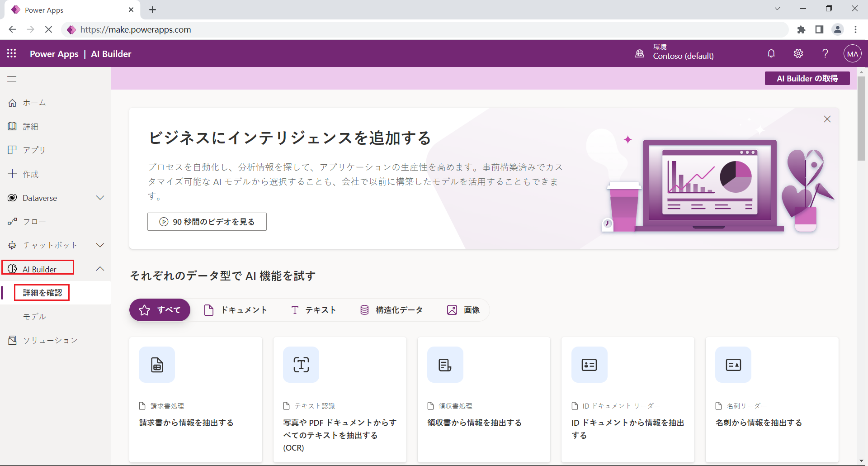Open the 領収書処理 card icon
Screen dimensions: 868x466
tap(445, 365)
